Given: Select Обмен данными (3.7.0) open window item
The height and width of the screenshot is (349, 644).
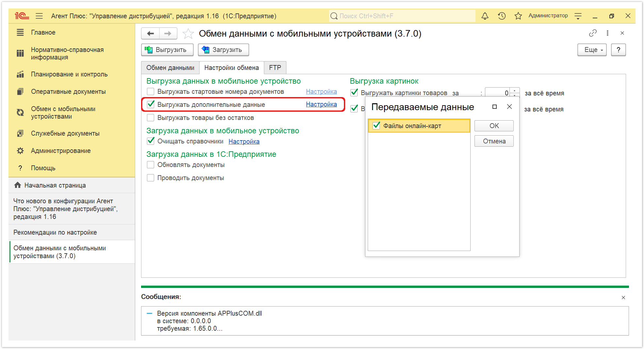Looking at the screenshot, I should coord(72,252).
